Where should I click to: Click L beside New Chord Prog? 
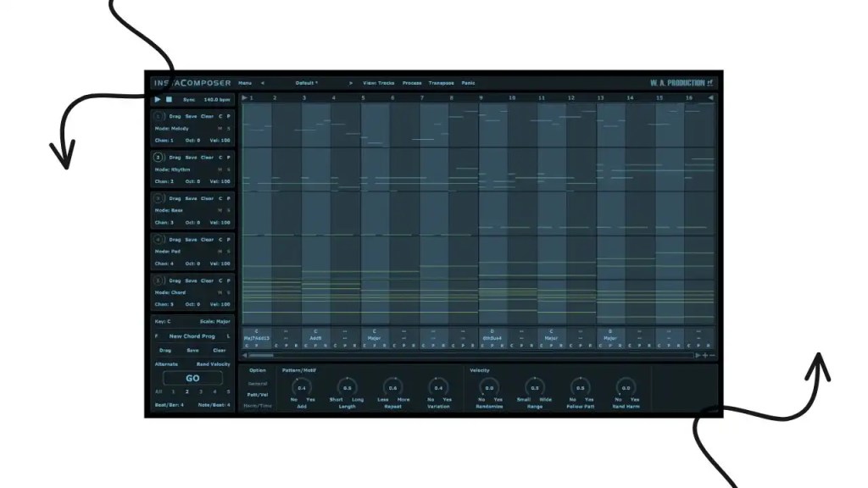[x=228, y=335]
